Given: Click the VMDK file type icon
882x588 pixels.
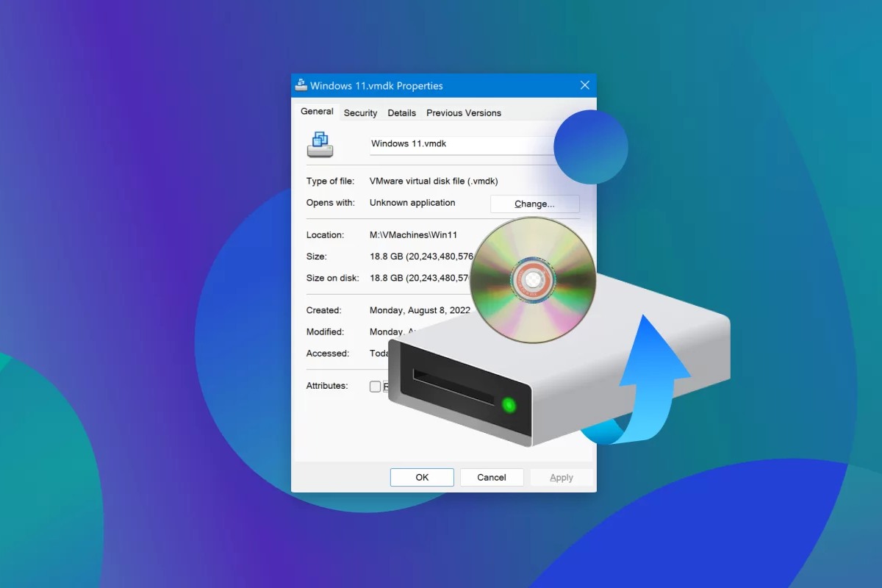Looking at the screenshot, I should (320, 144).
